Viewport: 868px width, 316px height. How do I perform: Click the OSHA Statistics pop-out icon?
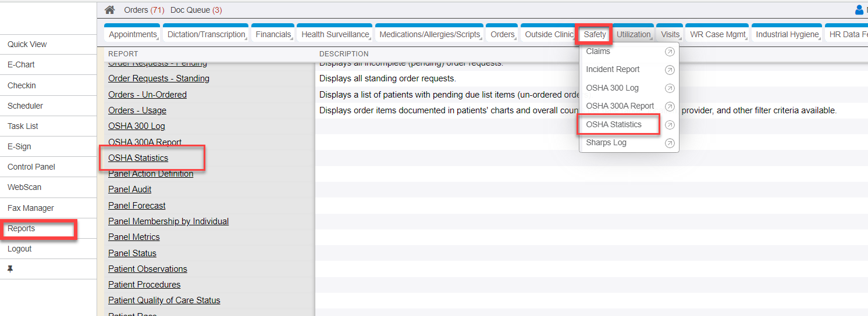coord(670,125)
